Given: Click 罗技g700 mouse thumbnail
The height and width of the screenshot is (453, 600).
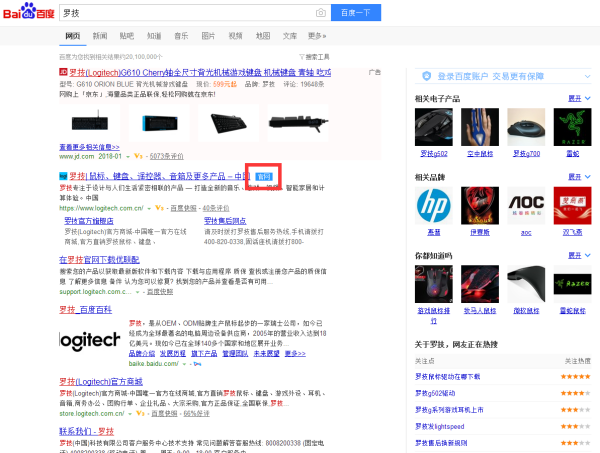Looking at the screenshot, I should [x=526, y=127].
